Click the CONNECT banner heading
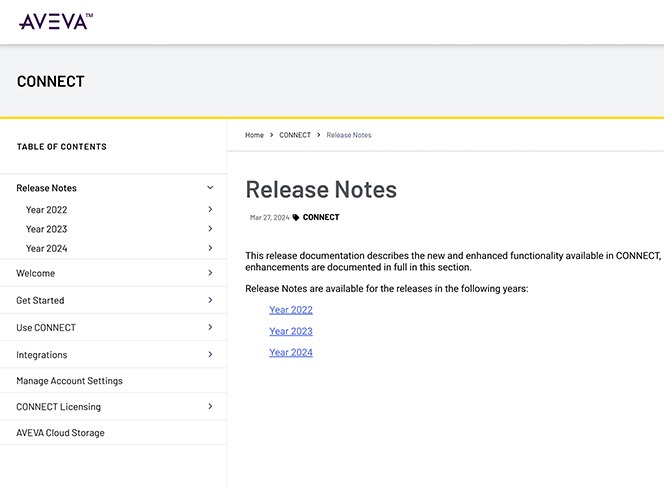Viewport: 664px width, 490px height. coord(51,81)
